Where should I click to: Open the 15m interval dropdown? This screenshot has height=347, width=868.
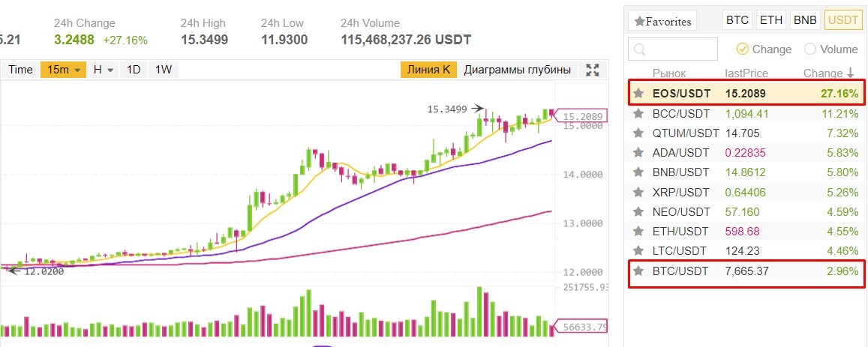tap(63, 70)
